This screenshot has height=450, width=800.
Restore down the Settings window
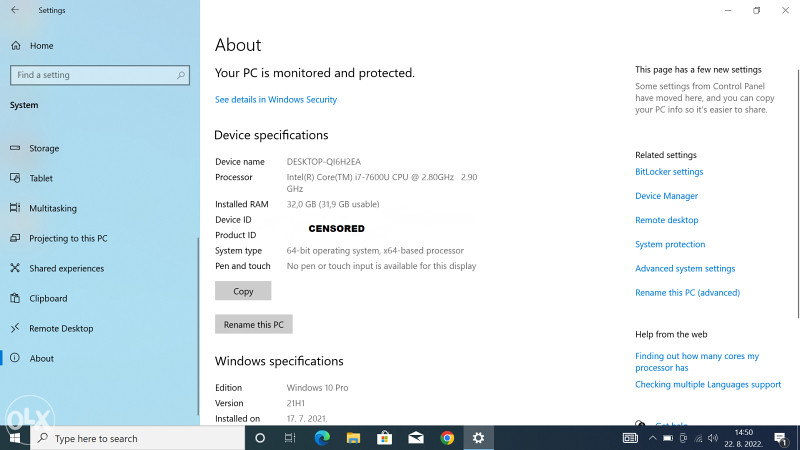coord(757,10)
